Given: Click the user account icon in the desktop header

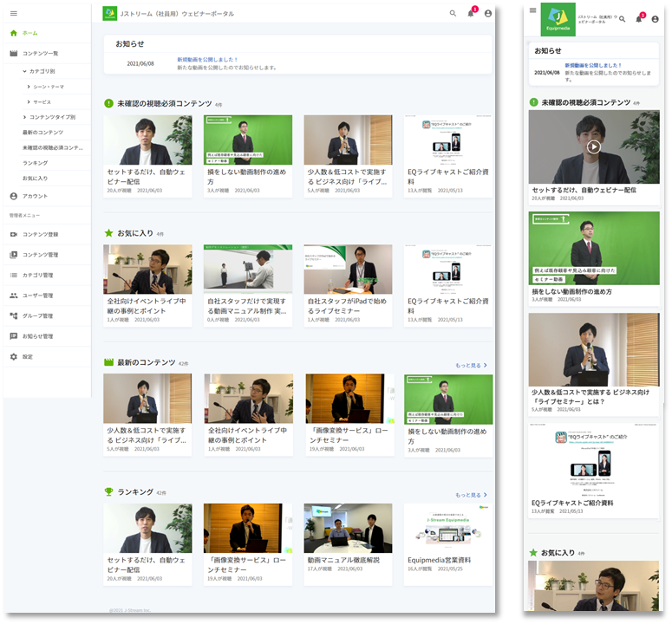Looking at the screenshot, I should pos(488,13).
